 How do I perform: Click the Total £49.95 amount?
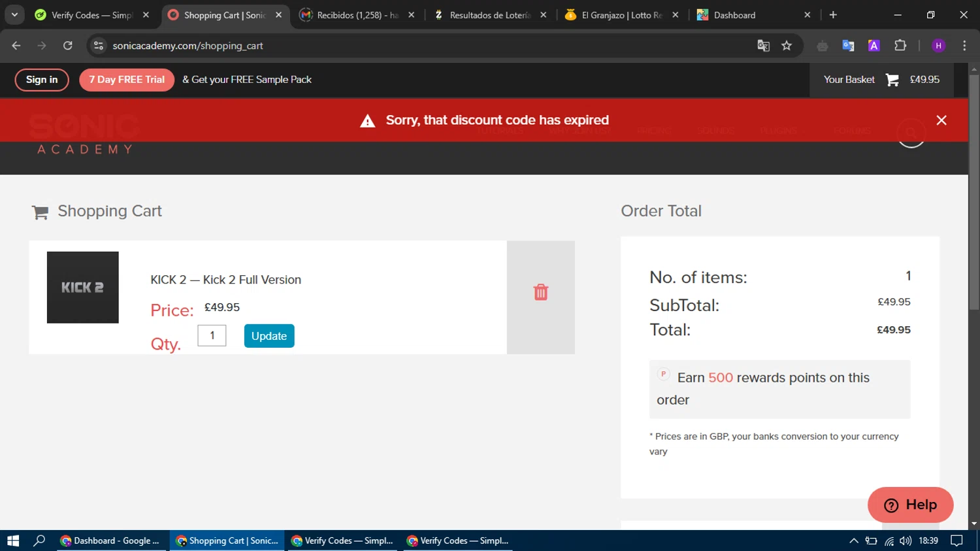893,330
